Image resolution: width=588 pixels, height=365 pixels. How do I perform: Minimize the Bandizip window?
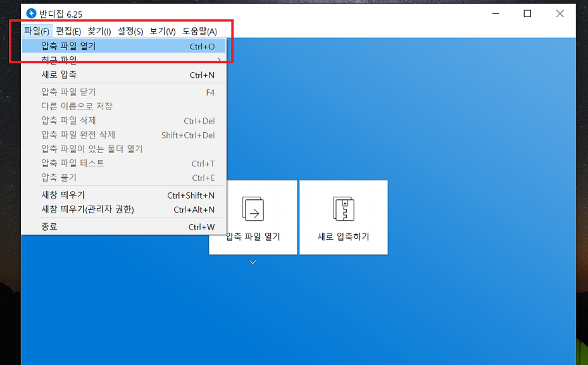[496, 13]
